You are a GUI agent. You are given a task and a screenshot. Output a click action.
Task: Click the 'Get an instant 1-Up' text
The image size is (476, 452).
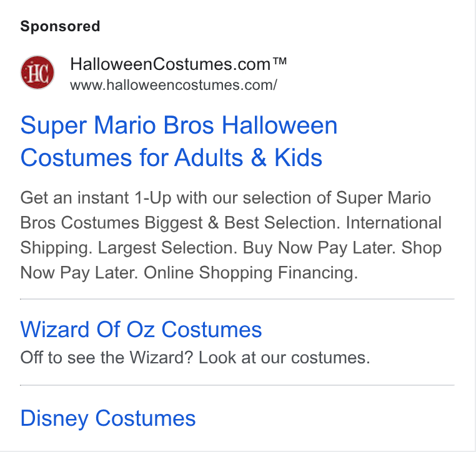(x=96, y=198)
